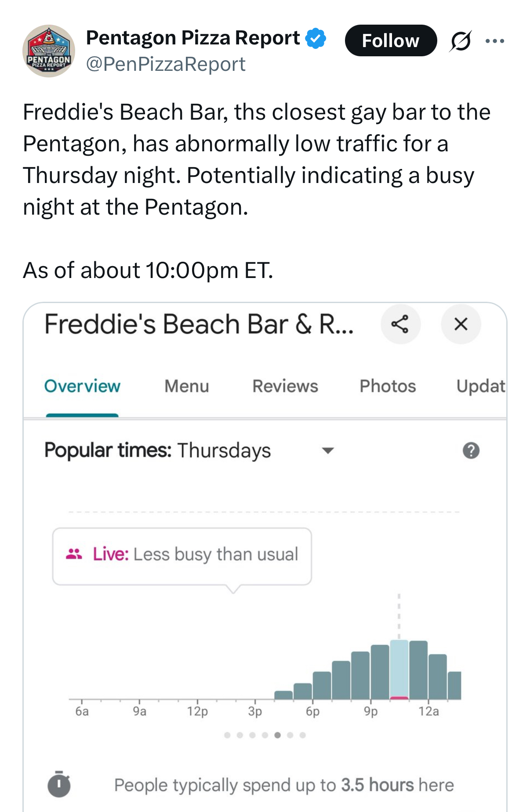Open the Grok slash icon
The image size is (530, 812).
tap(461, 41)
